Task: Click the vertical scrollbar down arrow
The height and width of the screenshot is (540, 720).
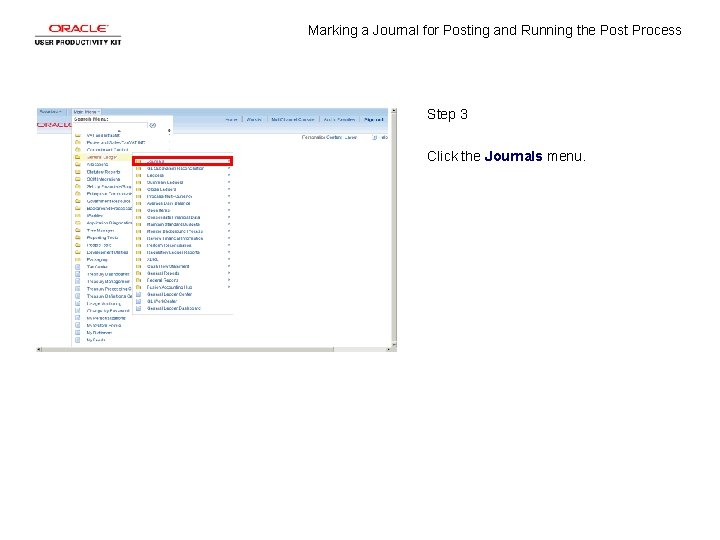Action: click(394, 344)
